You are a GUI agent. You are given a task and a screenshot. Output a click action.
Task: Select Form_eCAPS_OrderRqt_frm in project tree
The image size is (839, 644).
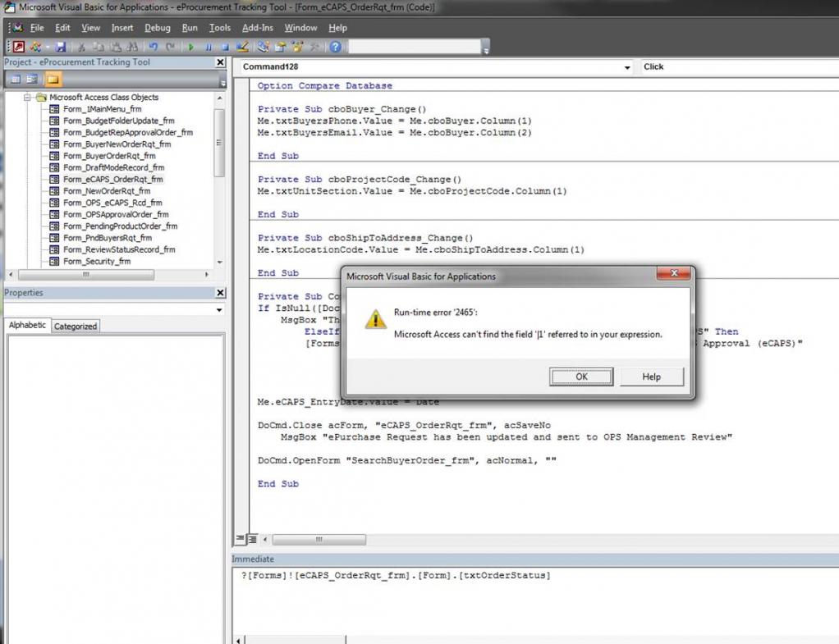click(x=112, y=179)
